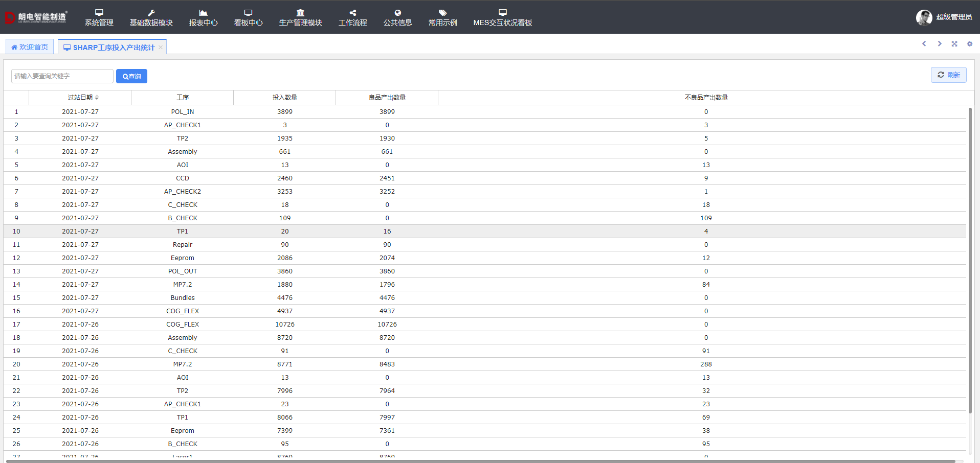Click row number 10 cell
The image size is (980, 463).
click(16, 231)
